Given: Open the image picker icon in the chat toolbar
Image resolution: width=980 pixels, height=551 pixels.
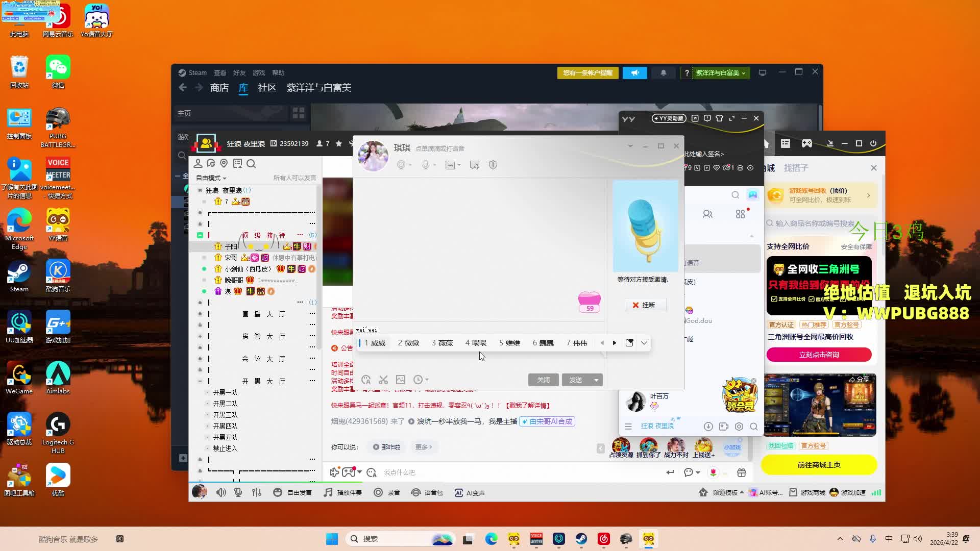Looking at the screenshot, I should [401, 380].
